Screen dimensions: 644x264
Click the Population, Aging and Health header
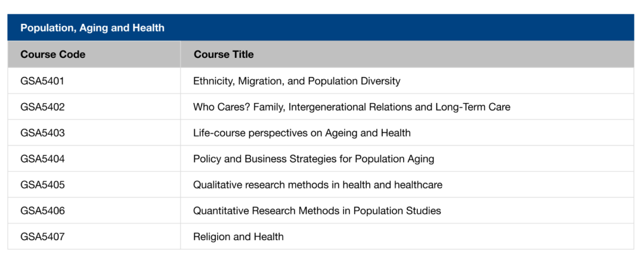coord(92,28)
